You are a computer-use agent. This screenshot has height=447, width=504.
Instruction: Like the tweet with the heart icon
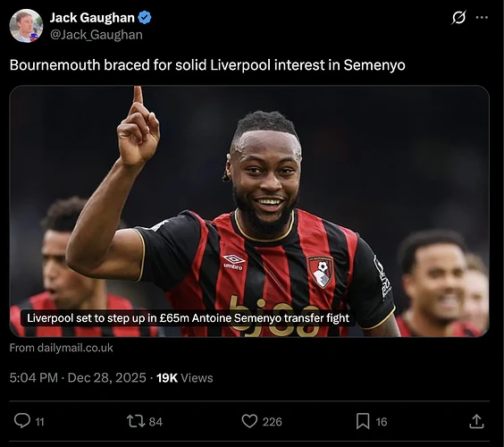[249, 421]
